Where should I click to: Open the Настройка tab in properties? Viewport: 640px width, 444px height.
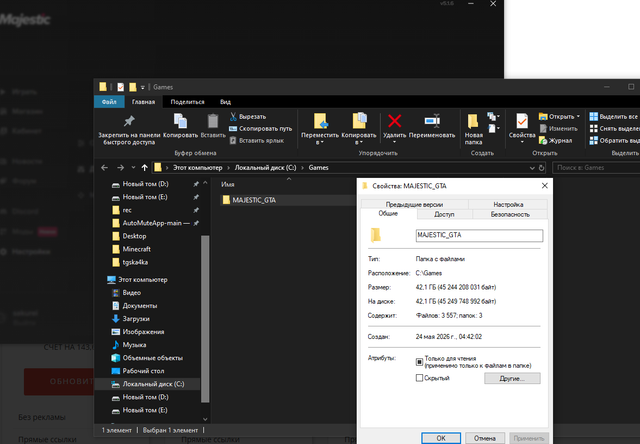pos(508,204)
